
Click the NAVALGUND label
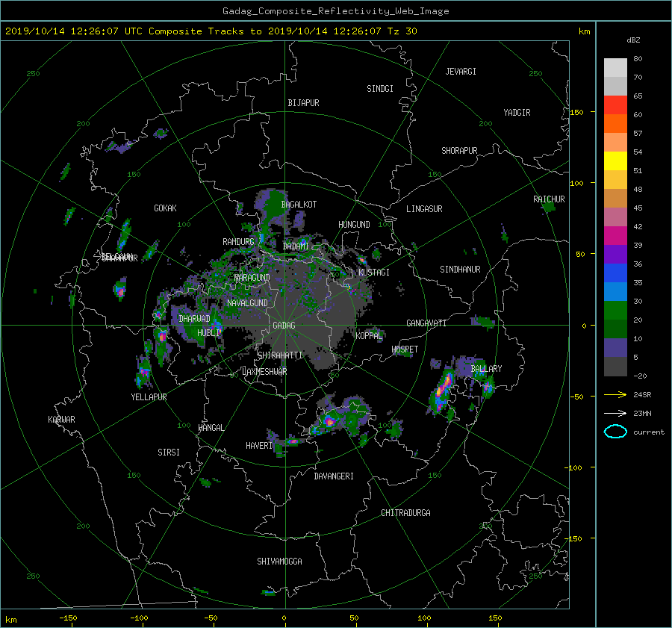click(247, 303)
